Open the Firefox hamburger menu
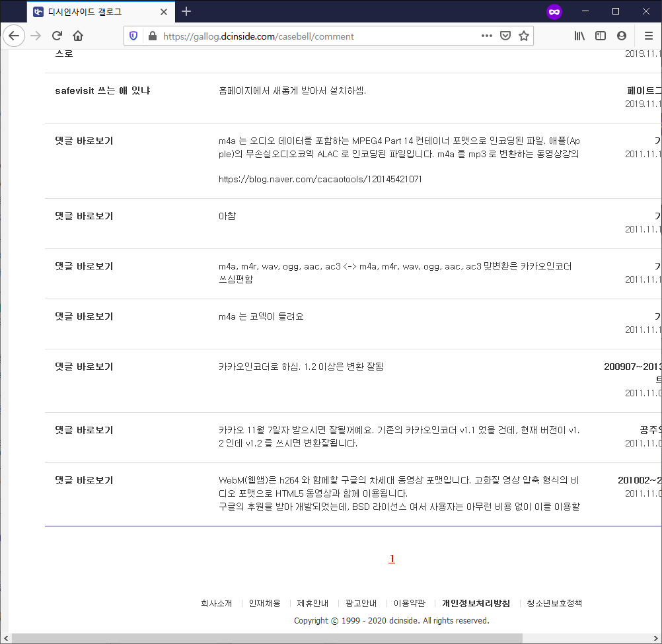Viewport: 662px width, 644px height. [x=649, y=36]
